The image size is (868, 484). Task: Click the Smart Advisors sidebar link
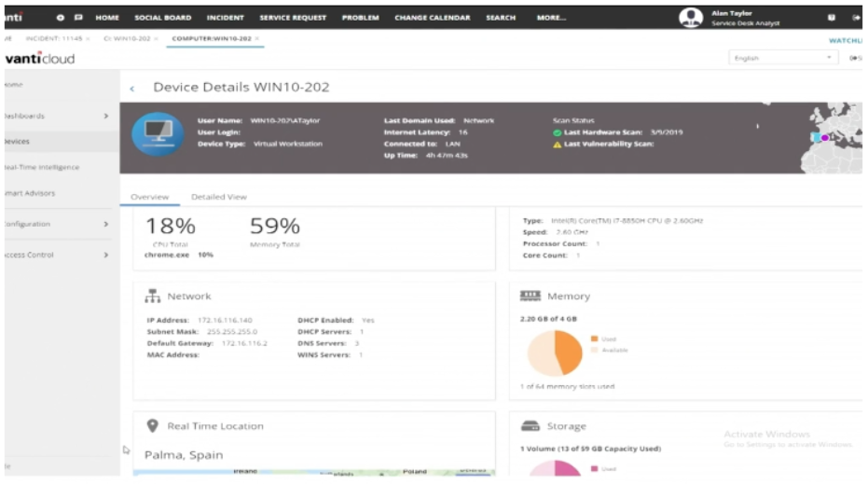click(30, 193)
